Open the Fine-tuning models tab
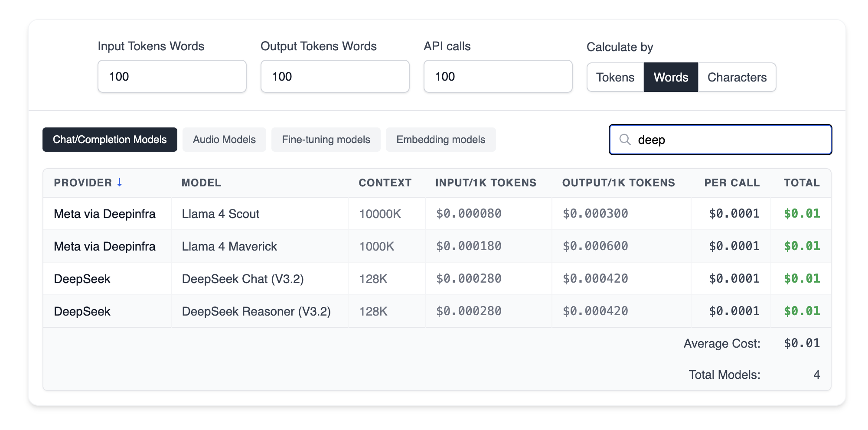This screenshot has width=868, height=430. click(326, 139)
